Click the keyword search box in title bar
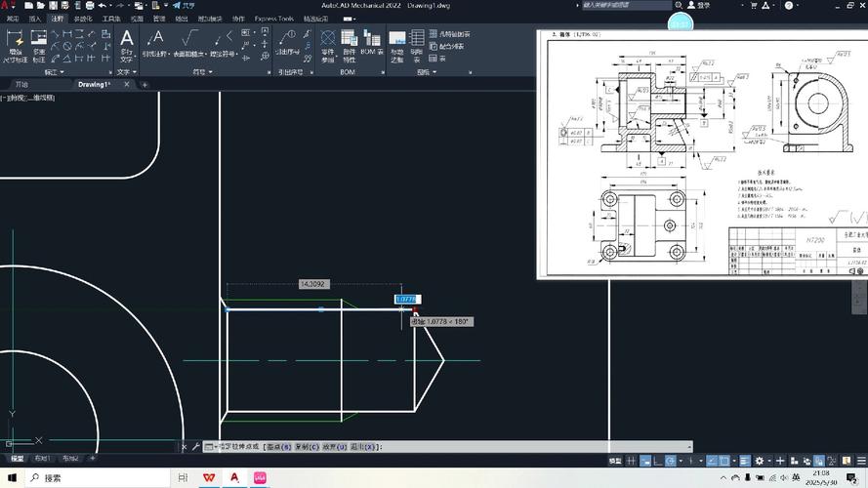Screen dimensions: 868x488 click(x=627, y=5)
